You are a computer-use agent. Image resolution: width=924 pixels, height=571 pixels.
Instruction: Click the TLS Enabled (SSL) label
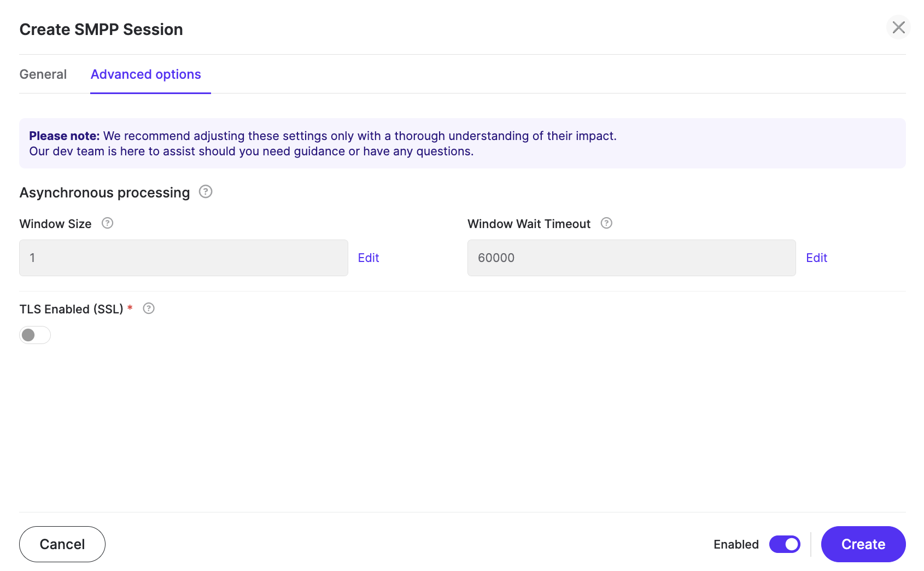71,308
